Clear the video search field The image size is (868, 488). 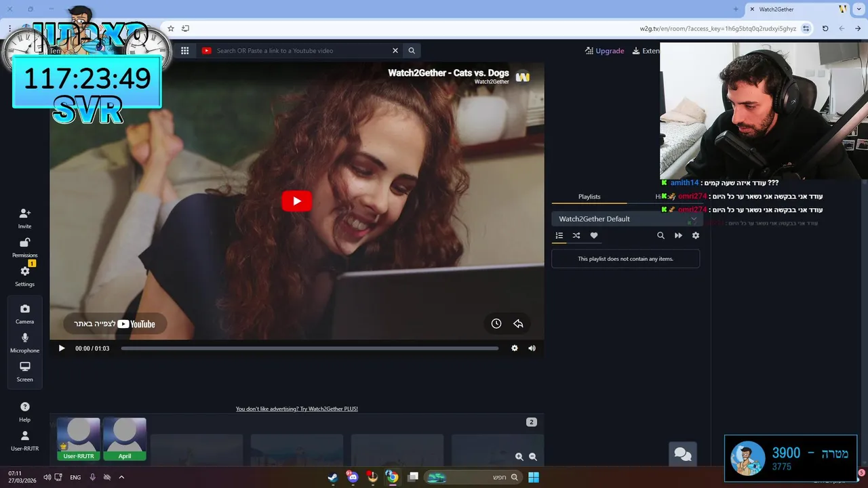pyautogui.click(x=395, y=50)
